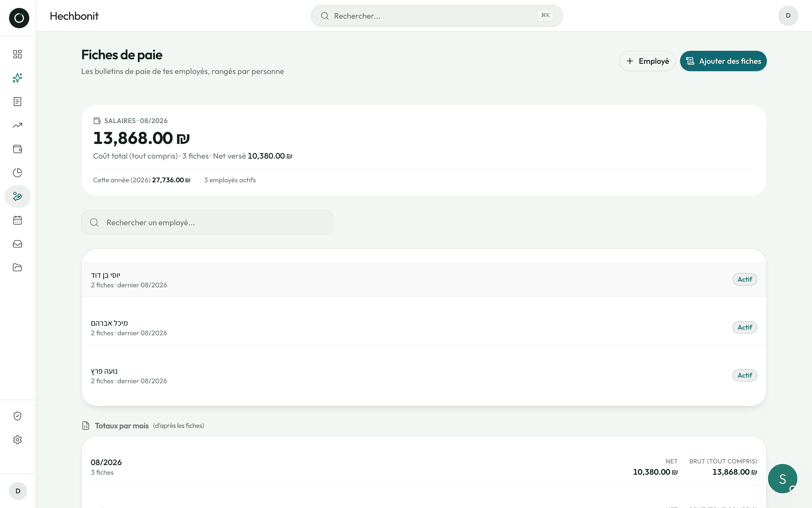Click Actif badge for נועה פרץ

click(x=745, y=376)
